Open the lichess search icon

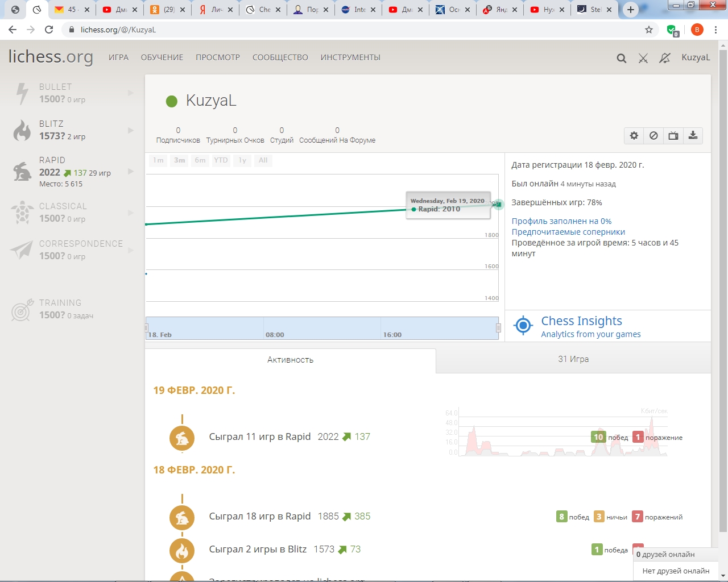622,58
